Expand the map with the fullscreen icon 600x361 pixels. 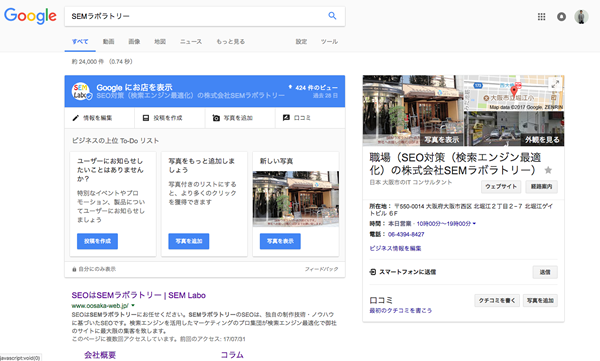point(556,83)
